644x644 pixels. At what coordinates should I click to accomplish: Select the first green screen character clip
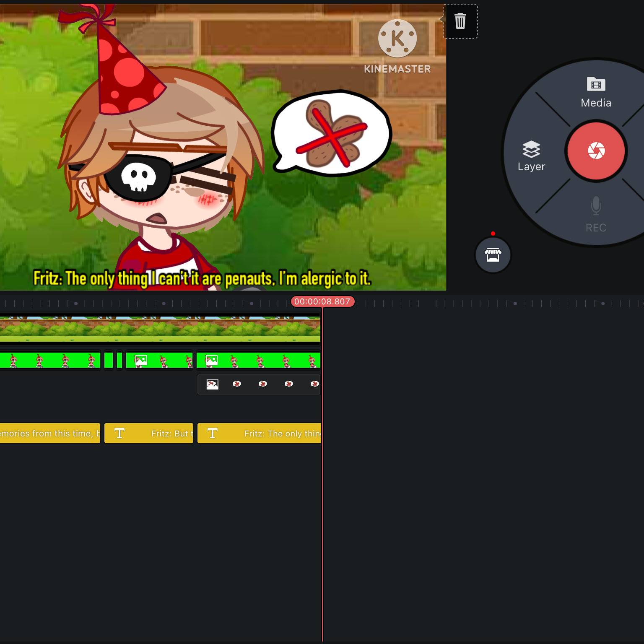coord(50,361)
